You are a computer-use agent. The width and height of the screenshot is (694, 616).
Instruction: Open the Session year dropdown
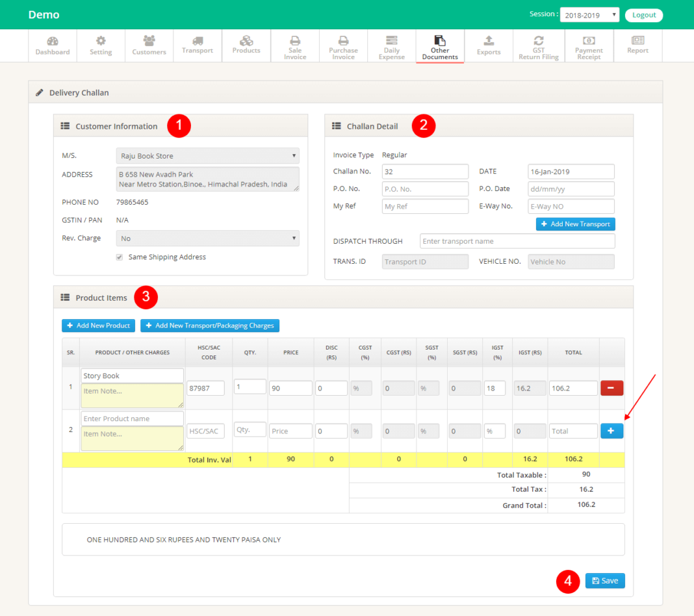pyautogui.click(x=589, y=14)
